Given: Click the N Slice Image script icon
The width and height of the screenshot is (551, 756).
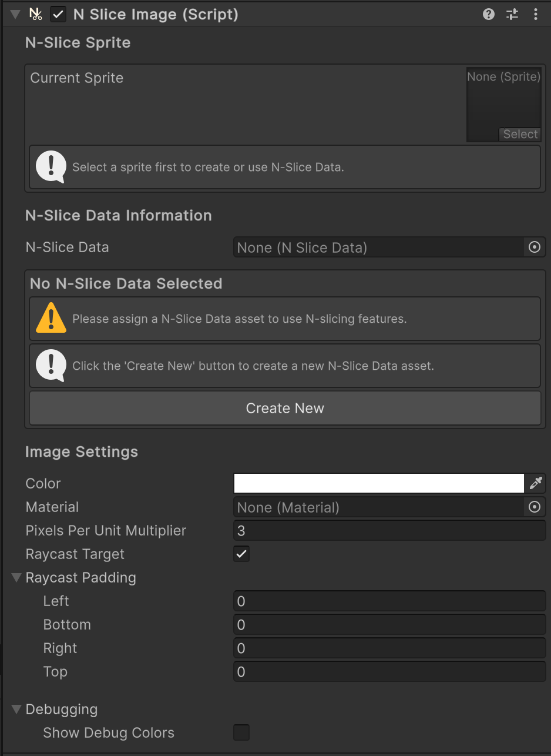Looking at the screenshot, I should [36, 14].
